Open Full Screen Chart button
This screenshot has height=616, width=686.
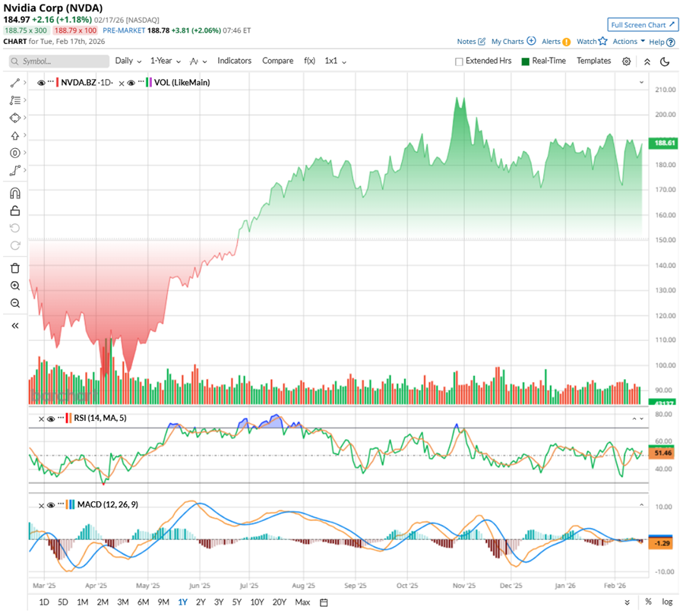[x=643, y=25]
